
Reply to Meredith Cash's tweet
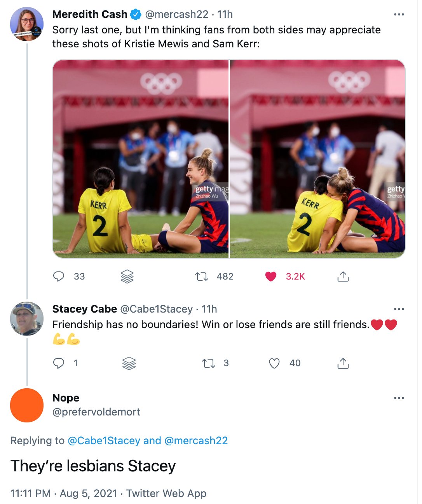coord(59,276)
